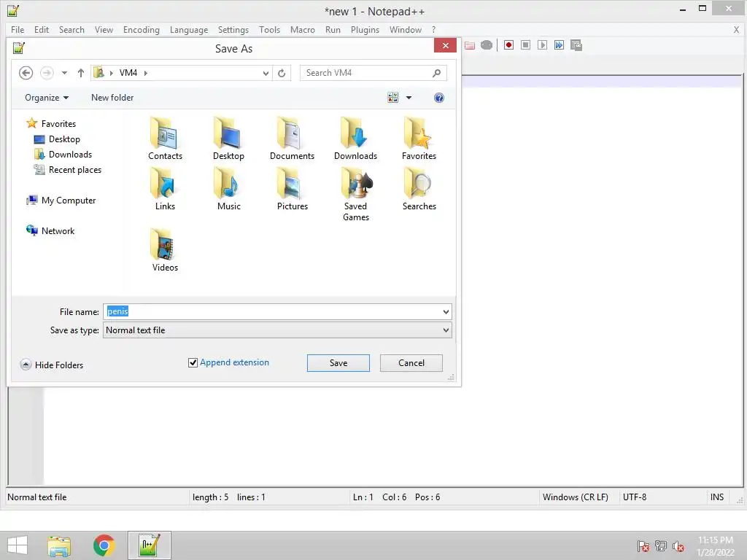
Task: Open the Windows Start button
Action: pos(18,545)
